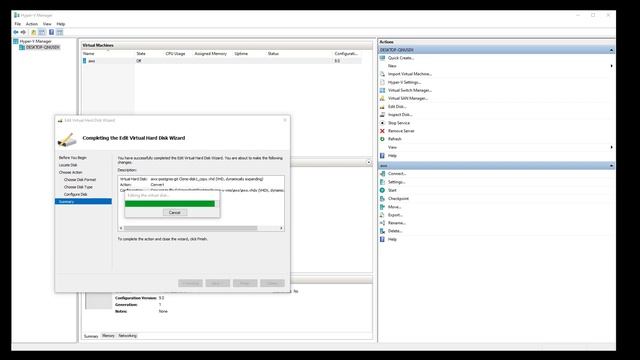Viewport: 640px width, 360px height.
Task: Switch to the Summary tab in details pane
Action: [x=91, y=336]
